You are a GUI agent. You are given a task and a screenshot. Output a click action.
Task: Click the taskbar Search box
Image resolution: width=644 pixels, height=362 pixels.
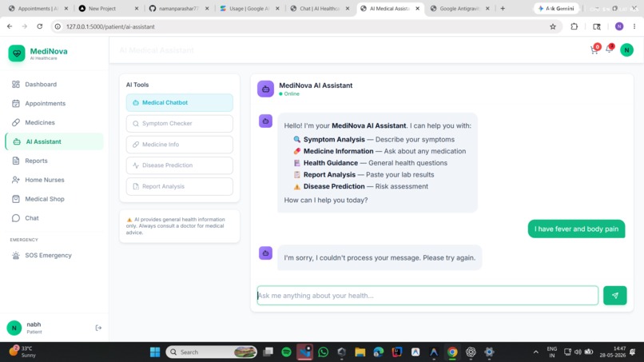(211, 352)
